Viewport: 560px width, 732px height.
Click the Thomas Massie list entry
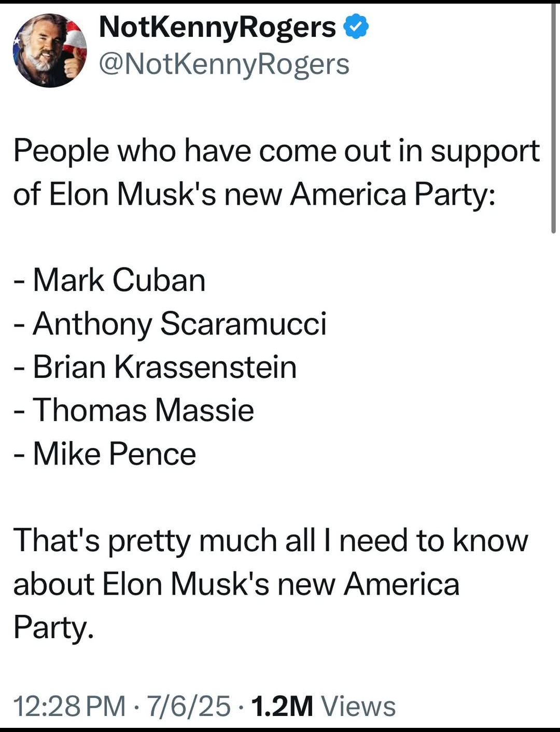[134, 411]
